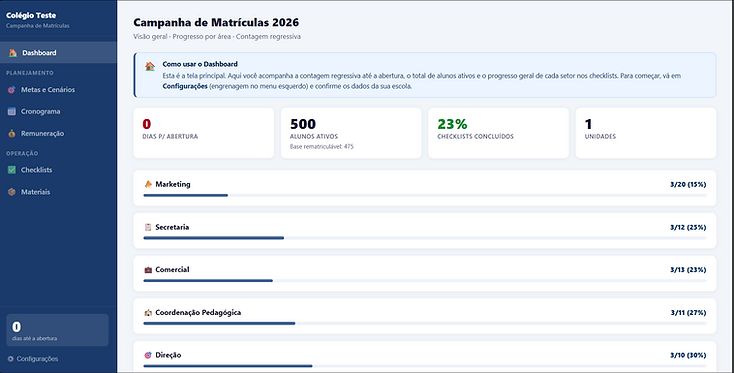
Task: Click the sidebar dias até a abertura widget
Action: tap(57, 330)
